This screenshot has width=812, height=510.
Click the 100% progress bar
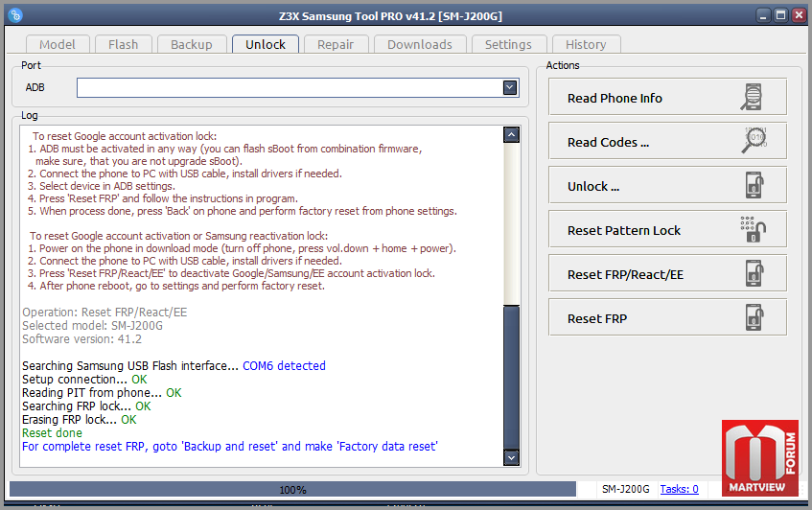(292, 489)
